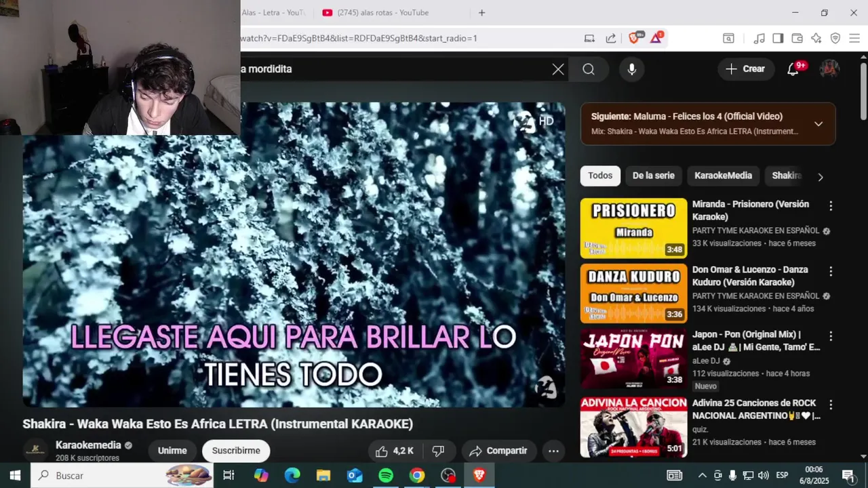The image size is (868, 488).
Task: Open the Japon - Pon (Original Mix) title
Action: click(x=756, y=340)
